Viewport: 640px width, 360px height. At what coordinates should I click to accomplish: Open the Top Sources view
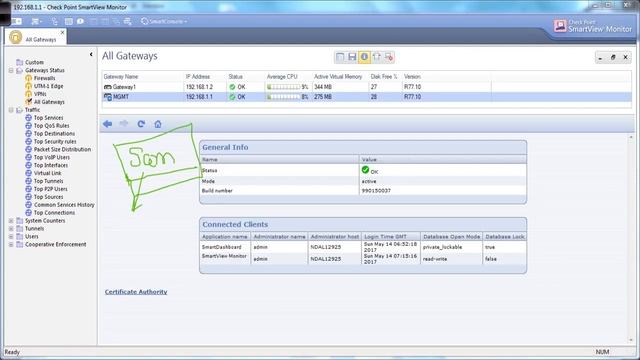pyautogui.click(x=48, y=197)
